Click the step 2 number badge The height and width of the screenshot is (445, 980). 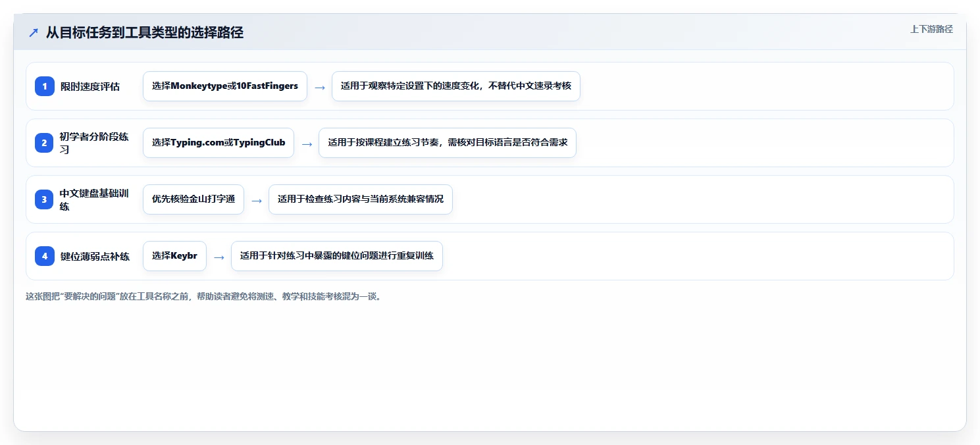coord(45,143)
